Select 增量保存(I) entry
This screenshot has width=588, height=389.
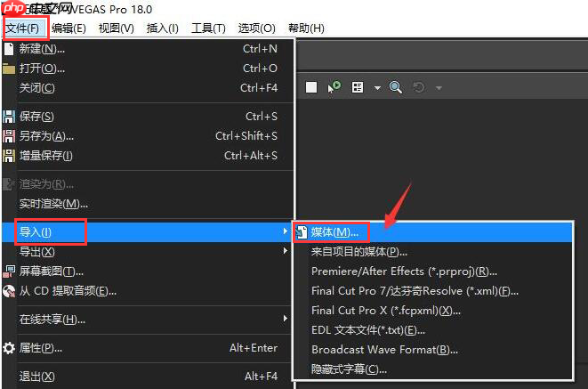point(148,155)
